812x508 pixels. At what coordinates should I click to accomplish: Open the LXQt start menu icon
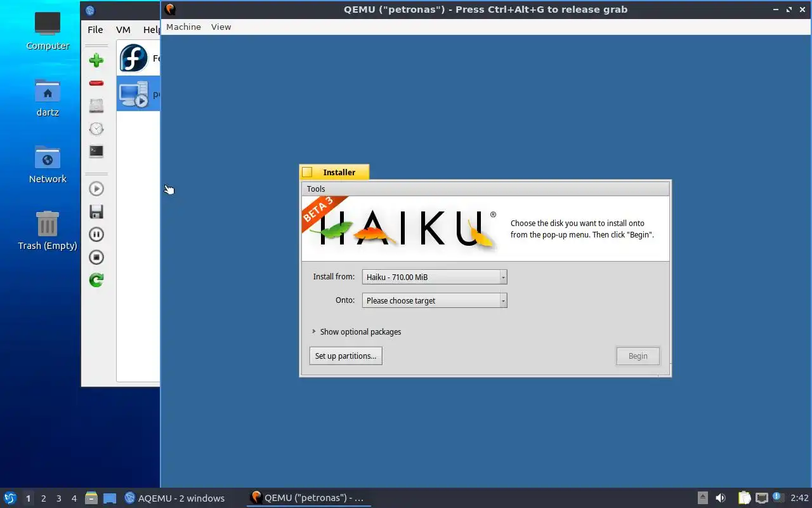(x=10, y=498)
